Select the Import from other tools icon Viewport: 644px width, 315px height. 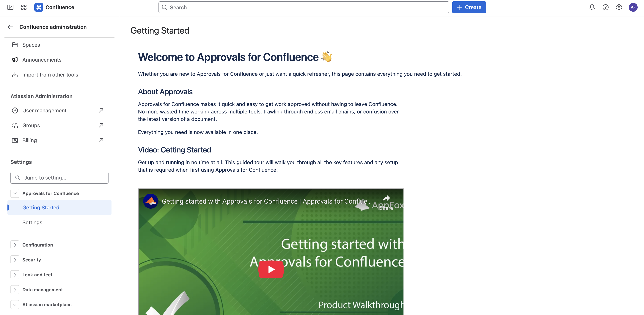(15, 75)
